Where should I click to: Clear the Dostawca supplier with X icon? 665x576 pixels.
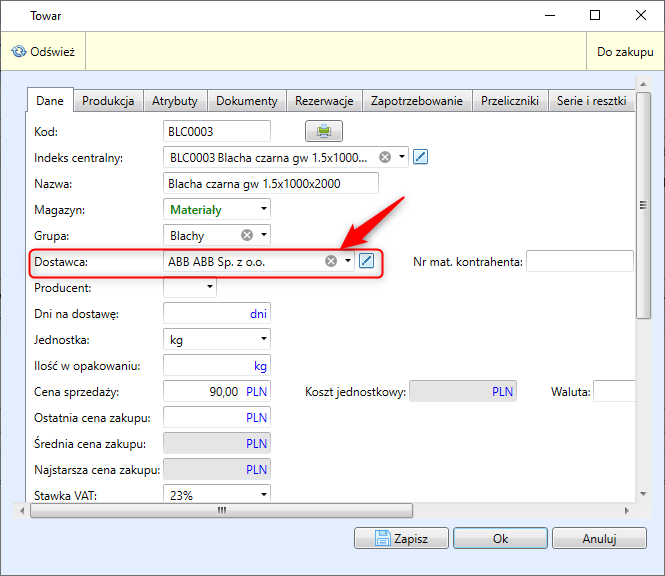click(x=331, y=261)
